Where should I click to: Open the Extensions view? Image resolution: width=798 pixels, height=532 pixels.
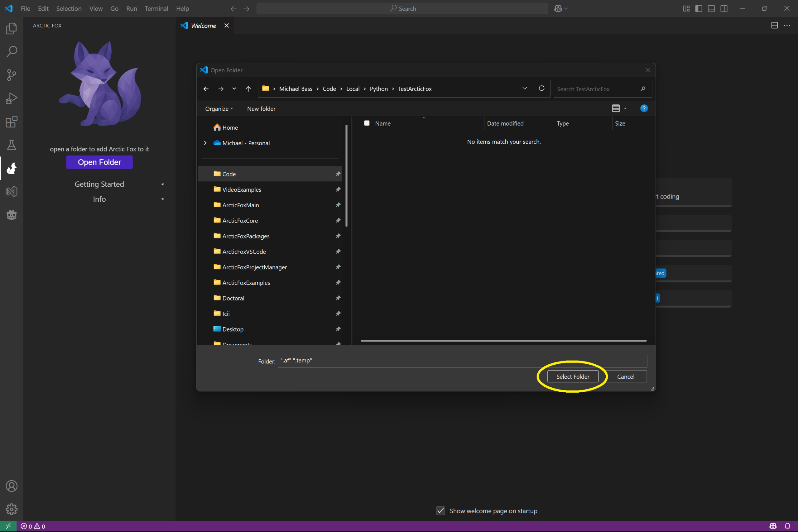tap(12, 122)
